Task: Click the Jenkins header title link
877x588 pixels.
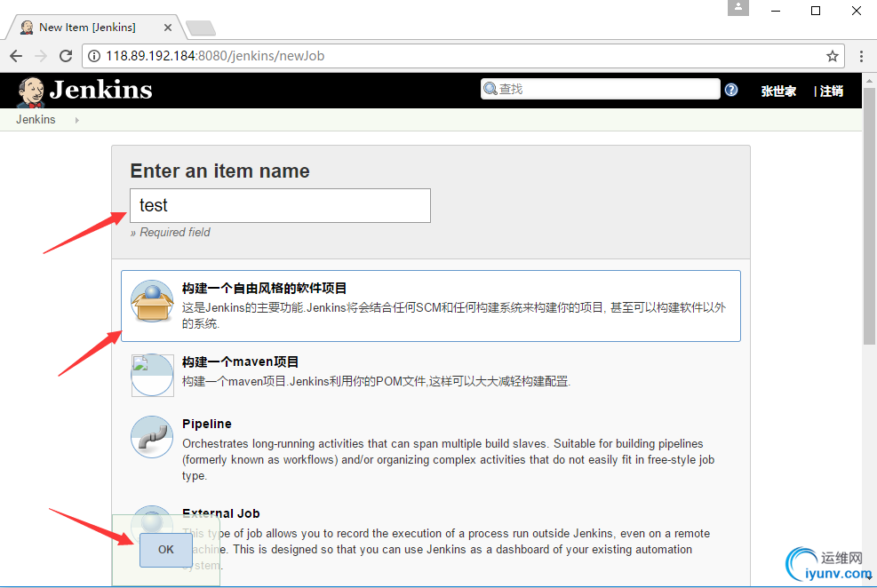Action: point(100,90)
